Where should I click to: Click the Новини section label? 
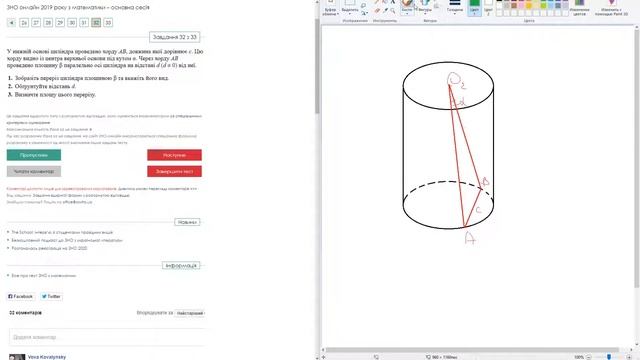pos(187,222)
